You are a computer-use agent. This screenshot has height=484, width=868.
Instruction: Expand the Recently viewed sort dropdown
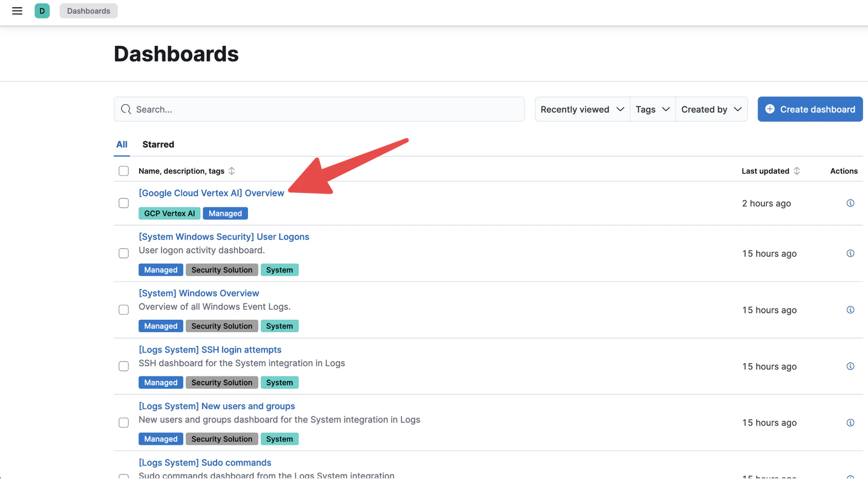click(x=582, y=109)
